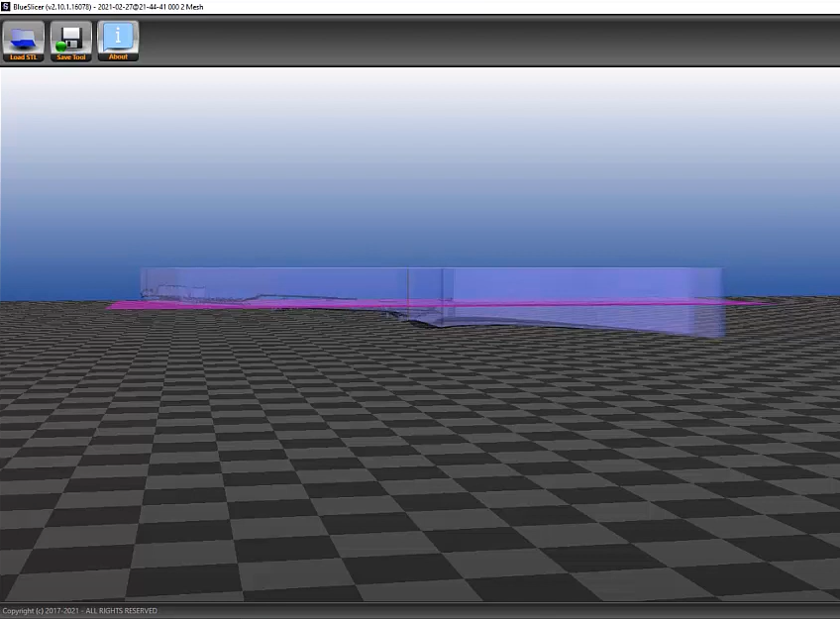Click the BlueSlicer app icon in title bar
Image resolution: width=840 pixels, height=619 pixels.
point(6,7)
